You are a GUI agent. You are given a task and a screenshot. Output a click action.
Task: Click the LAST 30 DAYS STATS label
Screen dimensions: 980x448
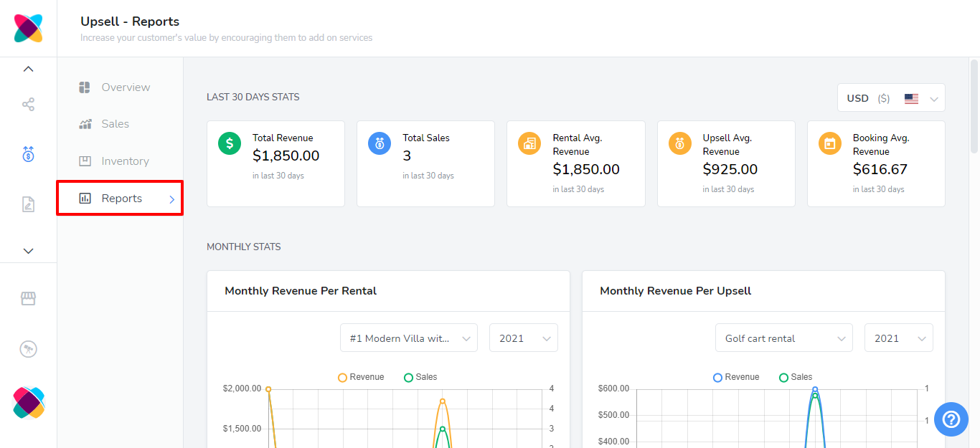[253, 97]
